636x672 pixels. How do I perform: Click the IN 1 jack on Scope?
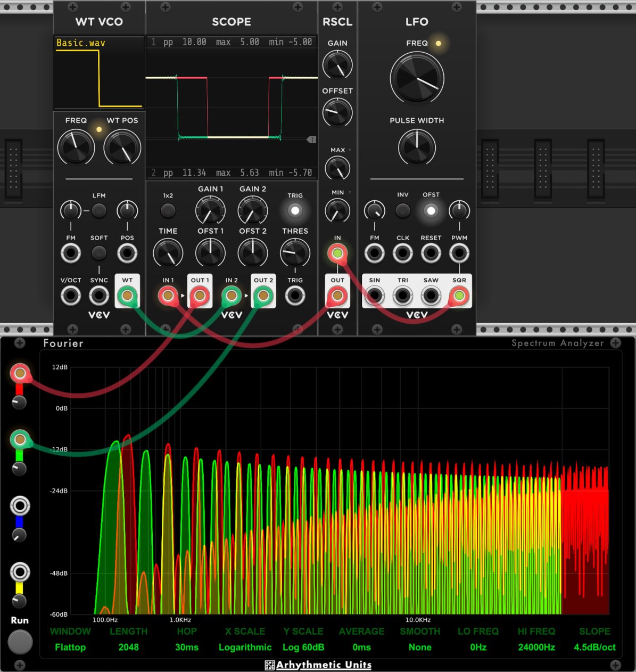click(x=168, y=295)
